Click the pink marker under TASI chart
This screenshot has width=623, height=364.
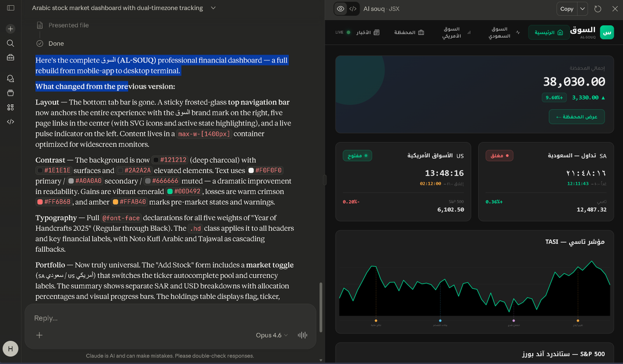[x=513, y=321]
